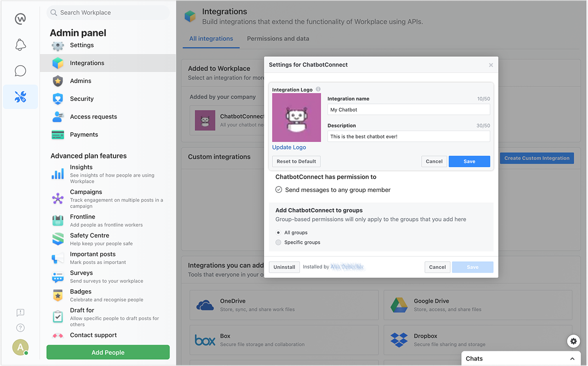
Task: Click the Draft for clipboard icon
Action: [58, 317]
